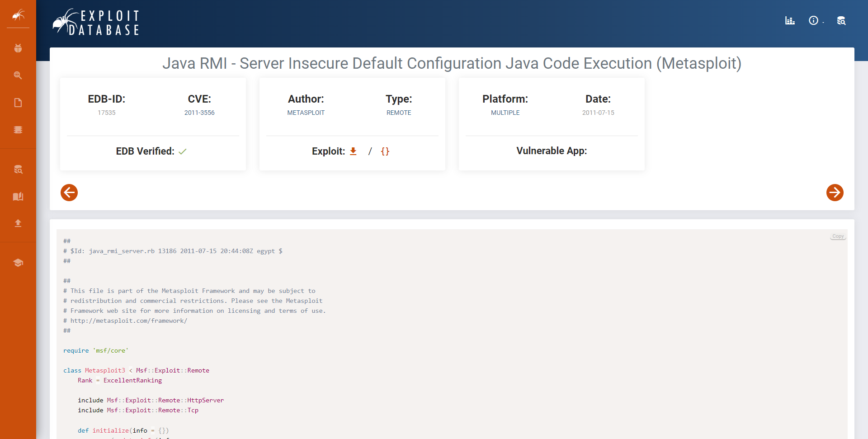Open the Exploits bug icon in sidebar
This screenshot has width=868, height=439.
click(18, 48)
